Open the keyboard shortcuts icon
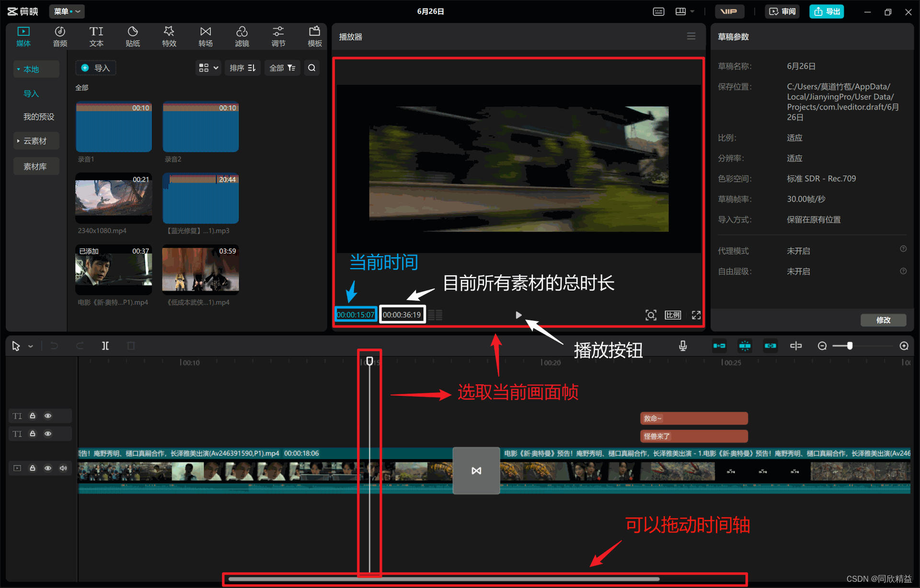The width and height of the screenshot is (920, 588). point(659,12)
